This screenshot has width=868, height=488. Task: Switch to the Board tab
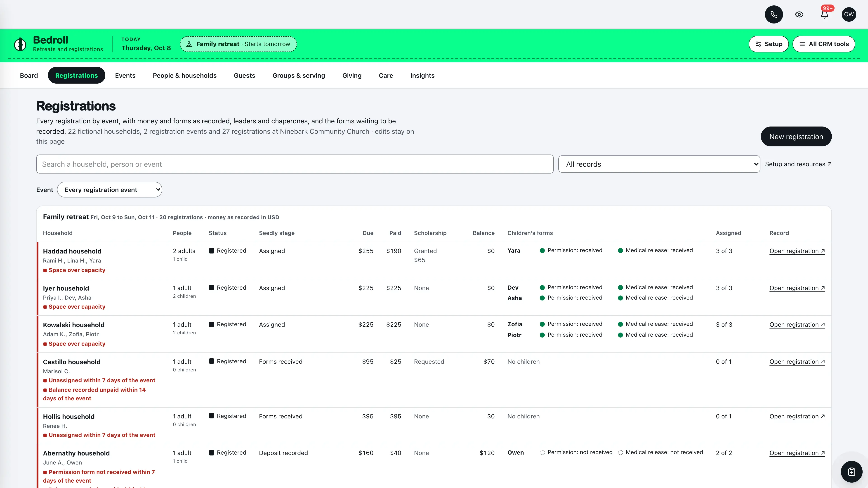(29, 75)
